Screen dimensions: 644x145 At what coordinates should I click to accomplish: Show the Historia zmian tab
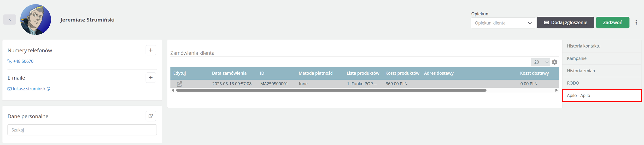pos(581,71)
